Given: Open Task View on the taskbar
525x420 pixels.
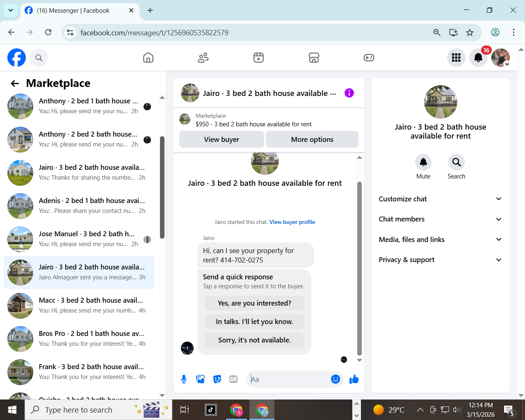Looking at the screenshot, I should click(185, 410).
